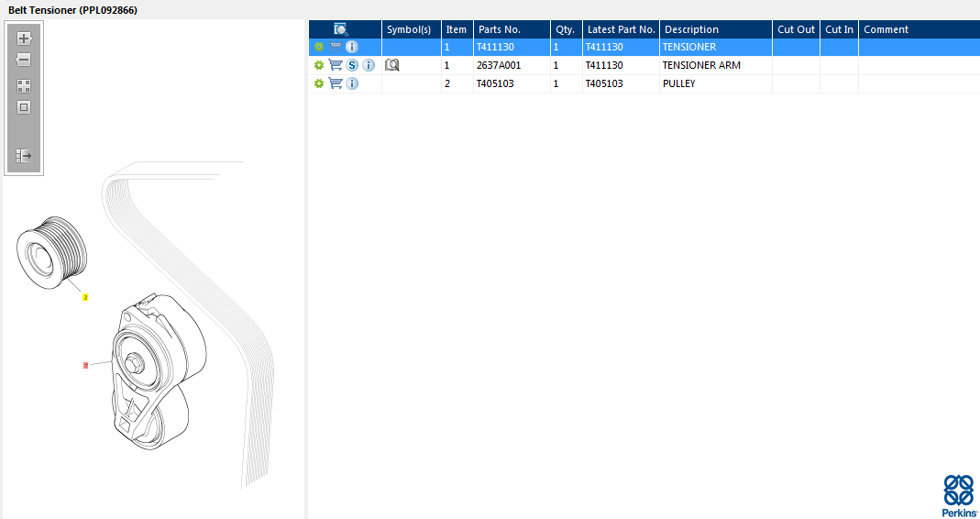This screenshot has width=980, height=519.
Task: Click the tensioner assembly drawing
Action: click(159, 372)
